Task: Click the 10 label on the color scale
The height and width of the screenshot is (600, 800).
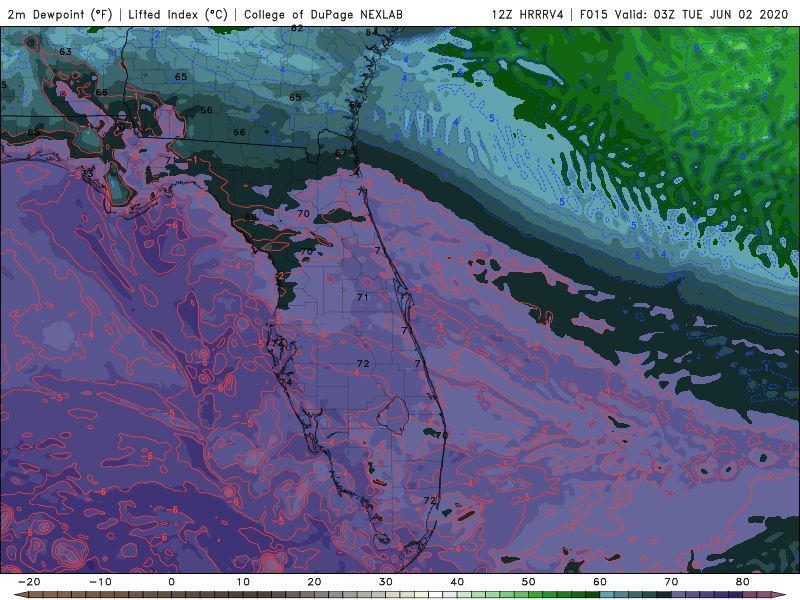Action: tap(243, 582)
